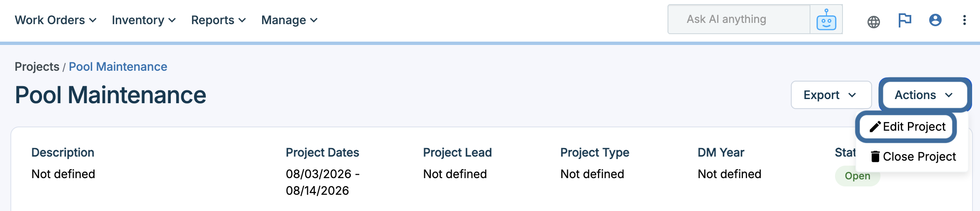Open the Reports navigation menu
Viewport: 980px width, 211px height.
(x=218, y=20)
